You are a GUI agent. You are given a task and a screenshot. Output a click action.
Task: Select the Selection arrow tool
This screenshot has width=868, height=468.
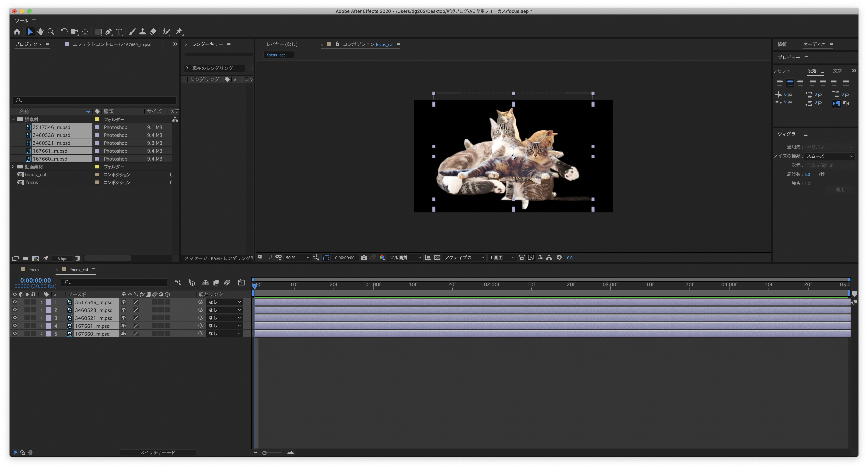[x=30, y=32]
